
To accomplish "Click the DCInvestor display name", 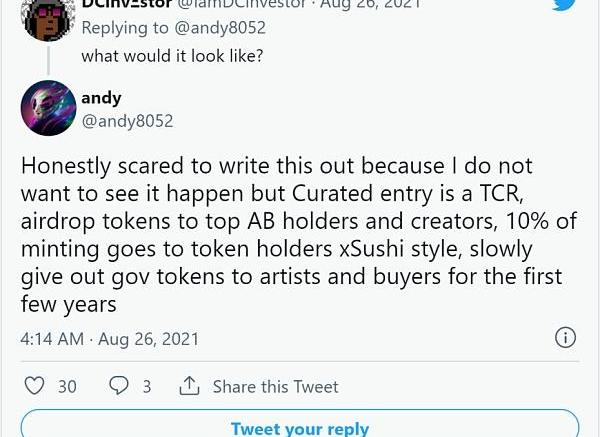I will 126,5.
